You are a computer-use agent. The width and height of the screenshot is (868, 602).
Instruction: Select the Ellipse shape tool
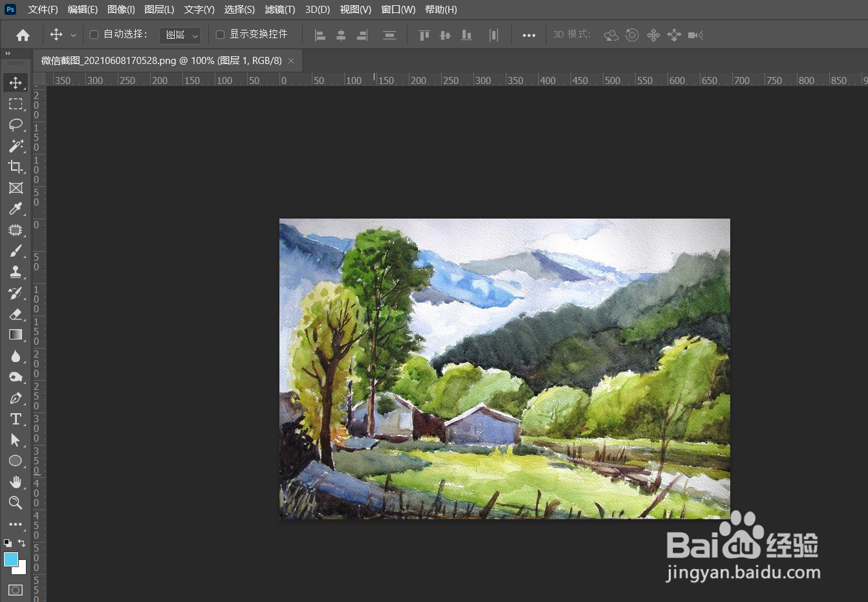tap(16, 461)
